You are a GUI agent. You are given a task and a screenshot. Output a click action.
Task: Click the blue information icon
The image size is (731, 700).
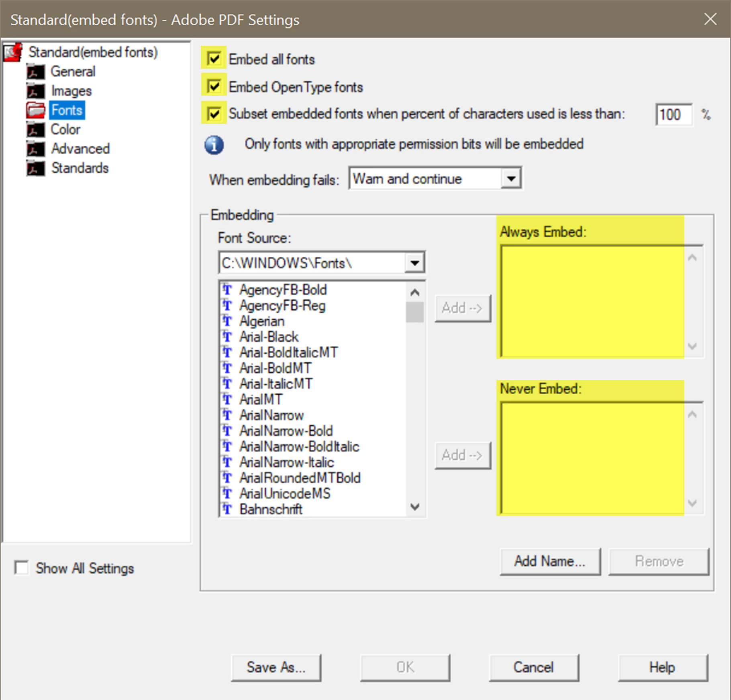pos(214,145)
